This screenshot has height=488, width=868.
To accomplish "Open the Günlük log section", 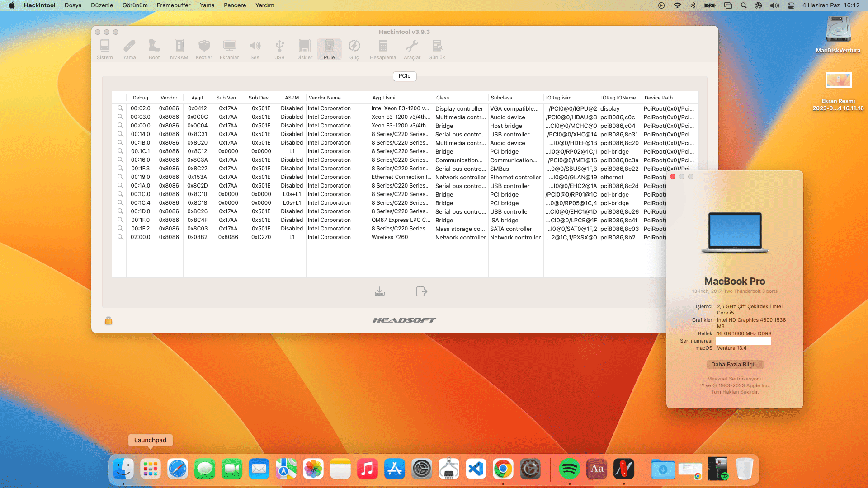I will click(437, 49).
